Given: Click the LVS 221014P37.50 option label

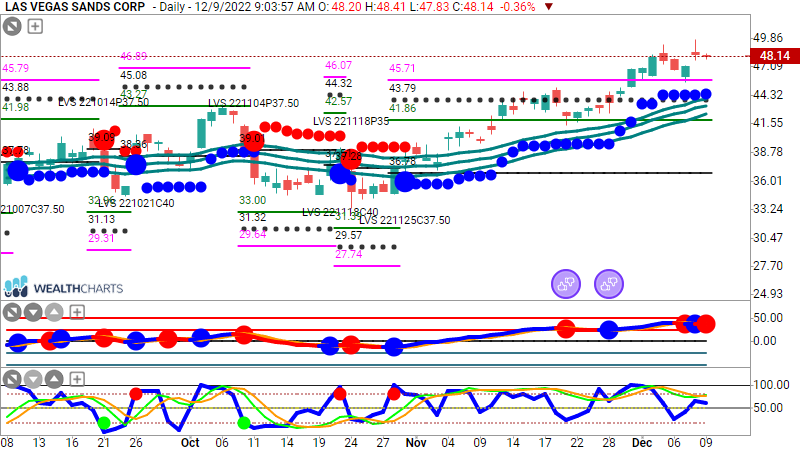Looking at the screenshot, I should click(x=103, y=102).
